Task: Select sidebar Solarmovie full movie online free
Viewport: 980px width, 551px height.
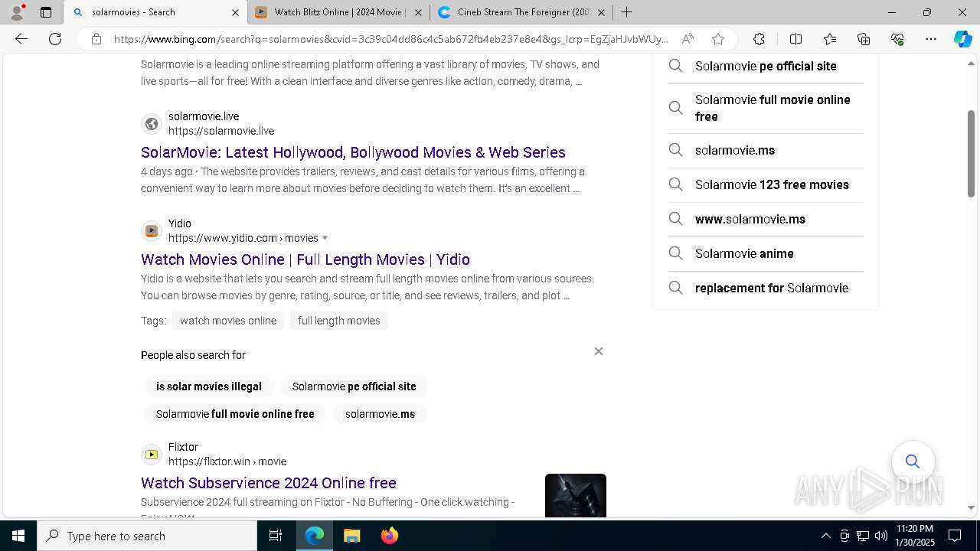Action: [766, 108]
